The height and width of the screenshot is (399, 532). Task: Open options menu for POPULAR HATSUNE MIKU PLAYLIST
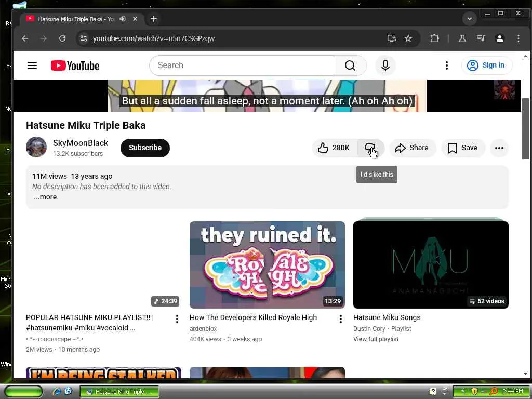click(177, 319)
